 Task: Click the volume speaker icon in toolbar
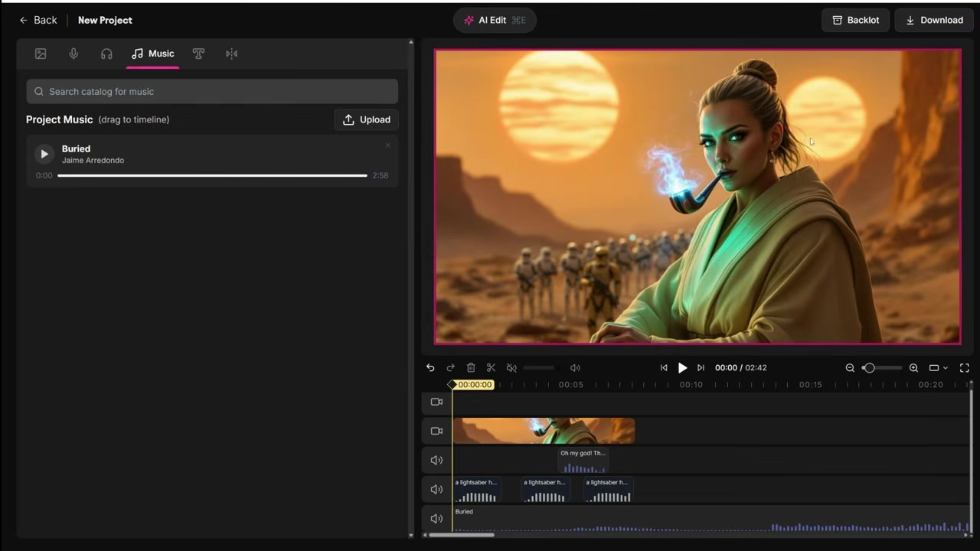575,367
